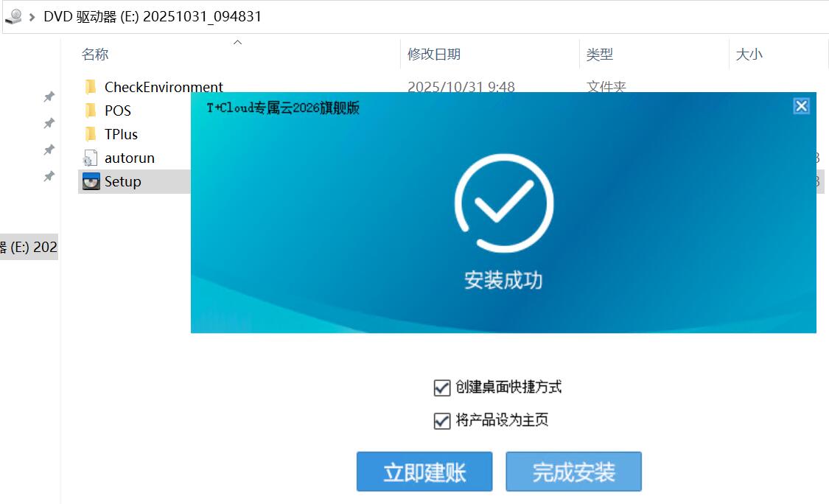Click the autorun file icon
Image resolution: width=829 pixels, height=504 pixels.
pyautogui.click(x=91, y=158)
